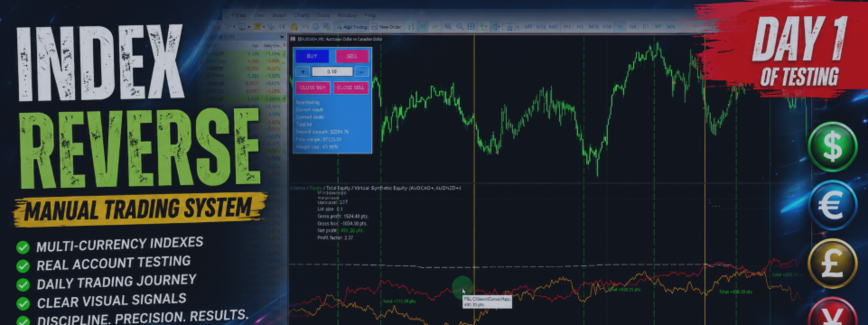Select the MN timeframe button
Image resolution: width=868 pixels, height=325 pixels.
670,26
